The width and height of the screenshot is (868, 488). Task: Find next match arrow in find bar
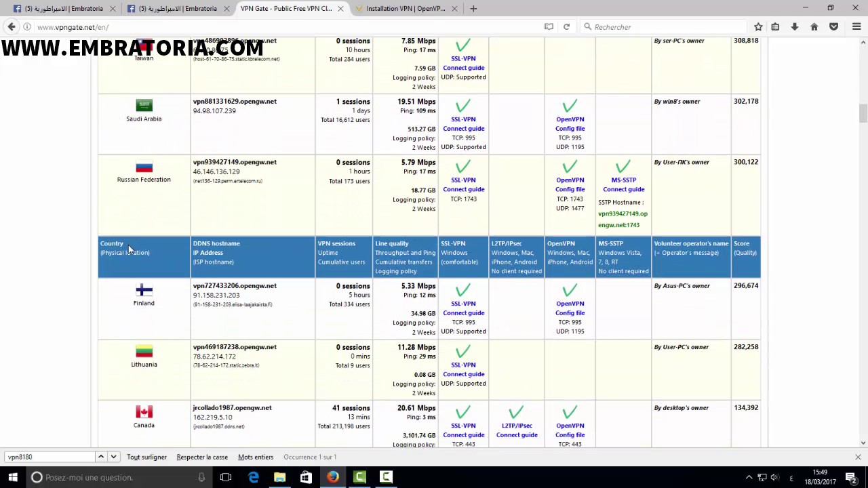[x=113, y=457]
